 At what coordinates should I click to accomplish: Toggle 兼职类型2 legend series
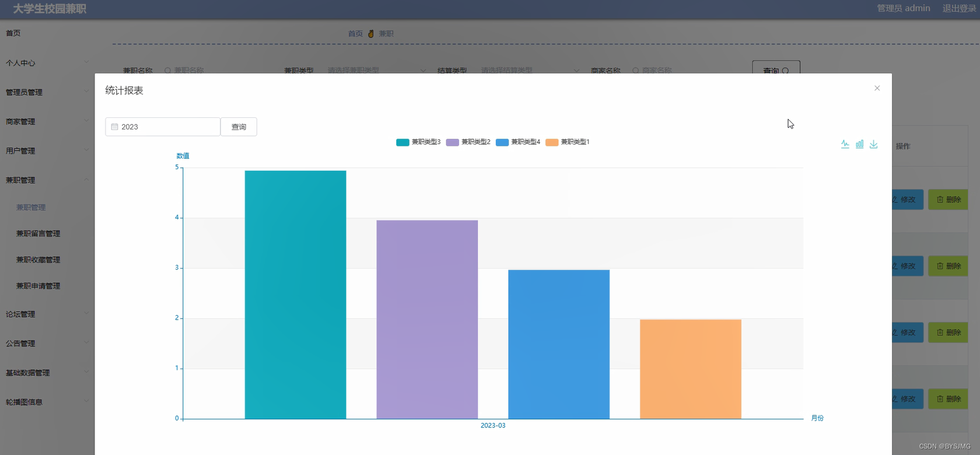468,142
